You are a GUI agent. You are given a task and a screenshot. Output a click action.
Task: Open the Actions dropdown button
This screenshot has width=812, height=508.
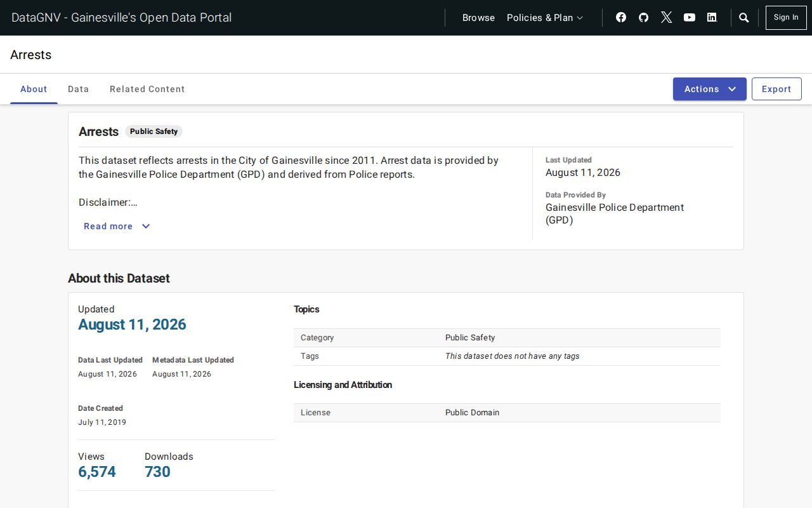pos(710,89)
